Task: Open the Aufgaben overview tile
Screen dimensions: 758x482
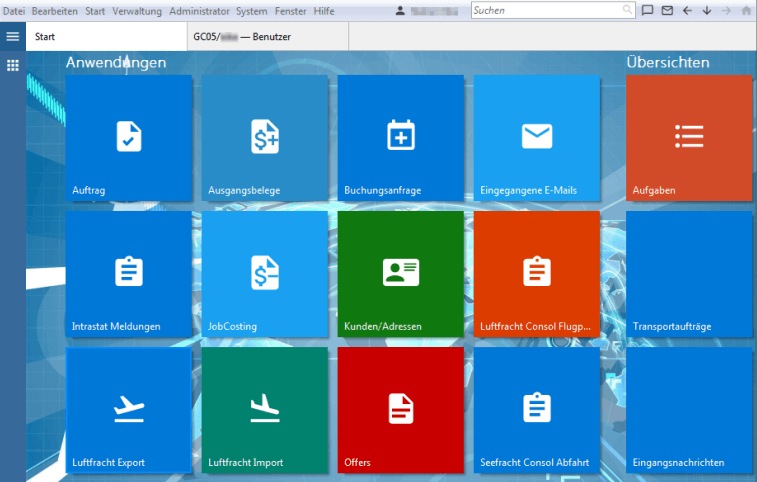Action: [x=688, y=138]
